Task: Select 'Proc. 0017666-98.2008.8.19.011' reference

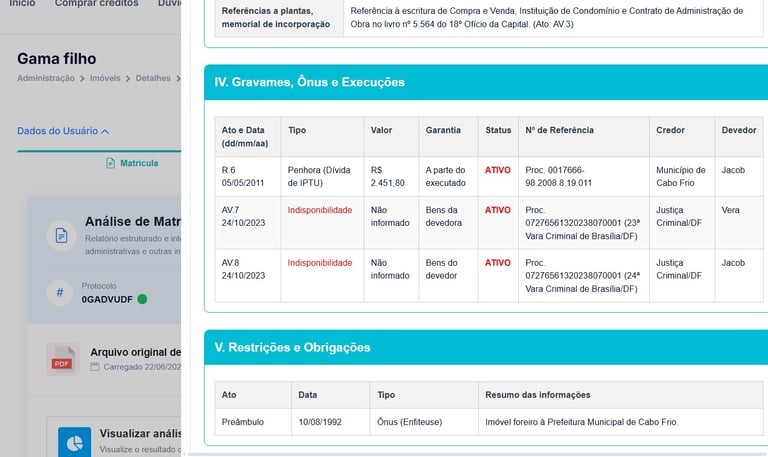Action: [x=584, y=176]
